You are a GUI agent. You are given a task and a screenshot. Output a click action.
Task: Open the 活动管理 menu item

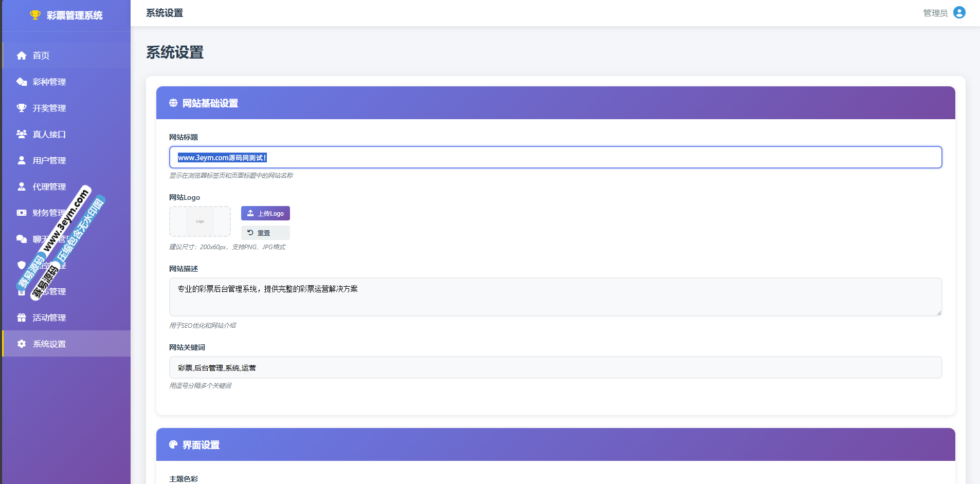coord(49,318)
